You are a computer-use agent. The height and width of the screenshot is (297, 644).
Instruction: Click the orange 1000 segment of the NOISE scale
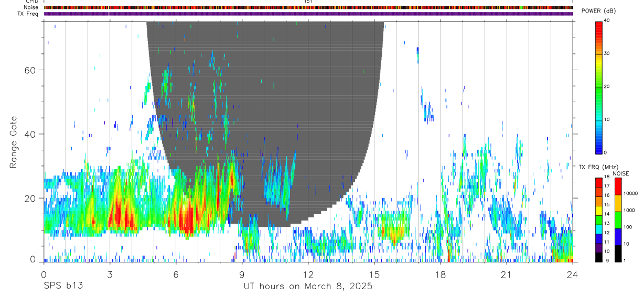coord(618,203)
